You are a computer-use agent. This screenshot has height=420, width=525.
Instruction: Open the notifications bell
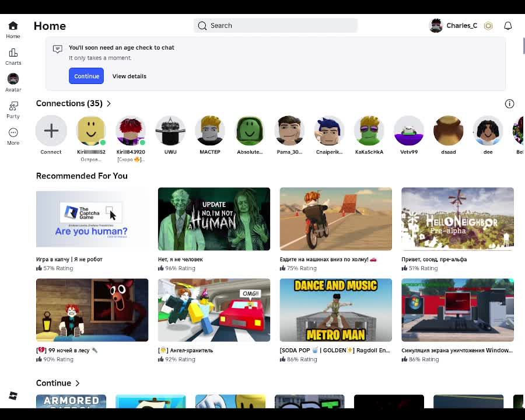tap(508, 26)
